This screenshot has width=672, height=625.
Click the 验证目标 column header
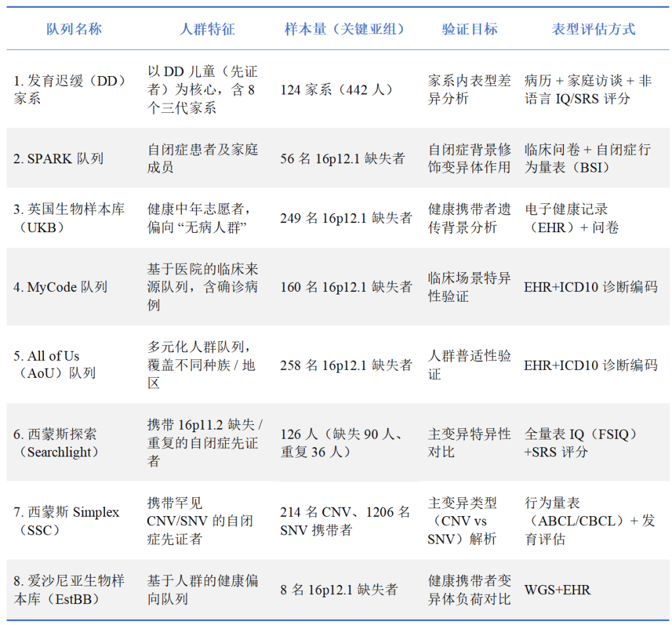(x=469, y=30)
